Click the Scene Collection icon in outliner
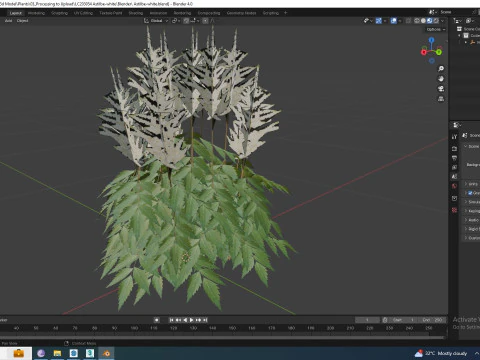Viewport: 480px width, 360px height. click(x=459, y=29)
